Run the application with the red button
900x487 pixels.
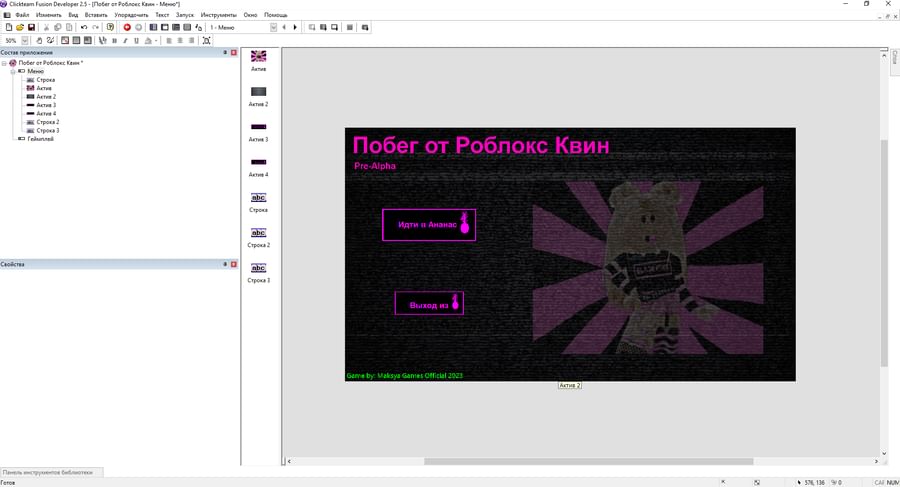(127, 27)
